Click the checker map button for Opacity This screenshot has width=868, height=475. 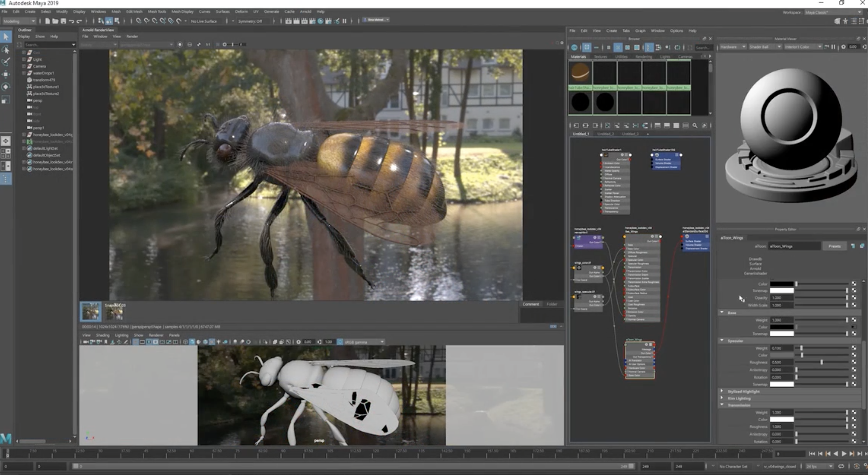[854, 297]
